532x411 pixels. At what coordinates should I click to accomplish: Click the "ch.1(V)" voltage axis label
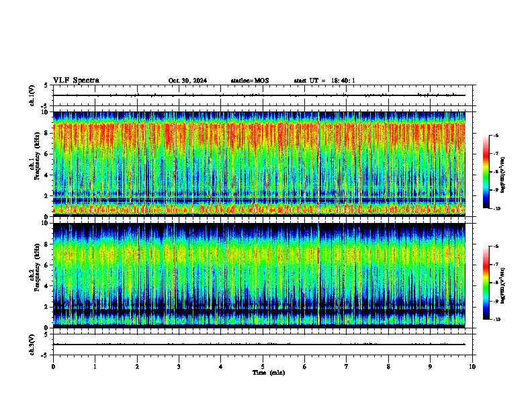click(32, 95)
